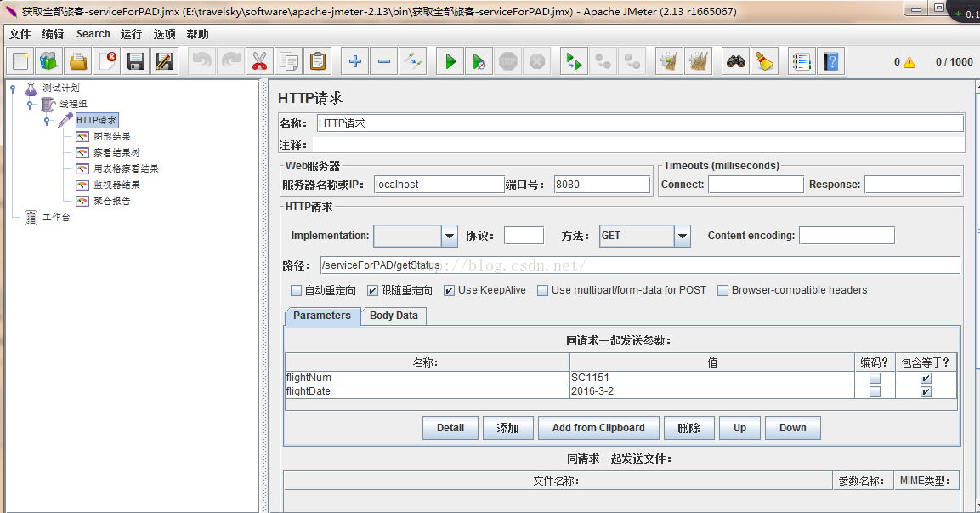This screenshot has width=980, height=513.
Task: Open the Search menu
Action: [x=93, y=34]
